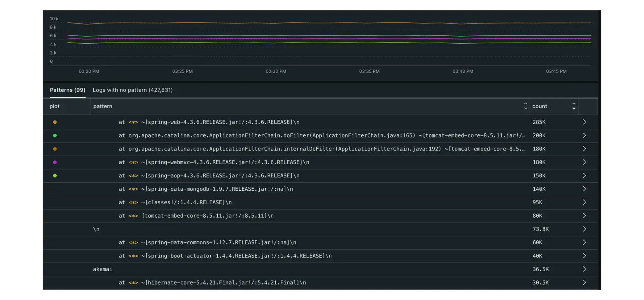Open details chevron for newline 73.8K row
Screen dimensions: 644x300
584,229
